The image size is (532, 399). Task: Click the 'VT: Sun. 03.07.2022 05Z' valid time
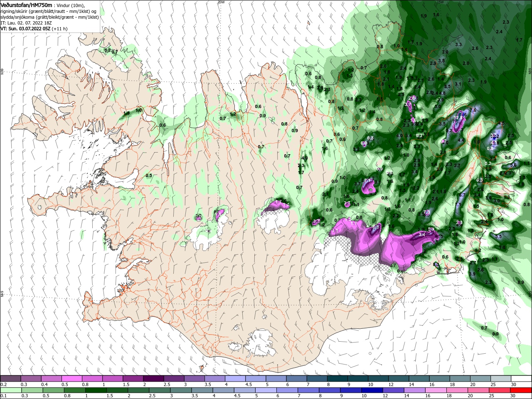[x=25, y=29]
